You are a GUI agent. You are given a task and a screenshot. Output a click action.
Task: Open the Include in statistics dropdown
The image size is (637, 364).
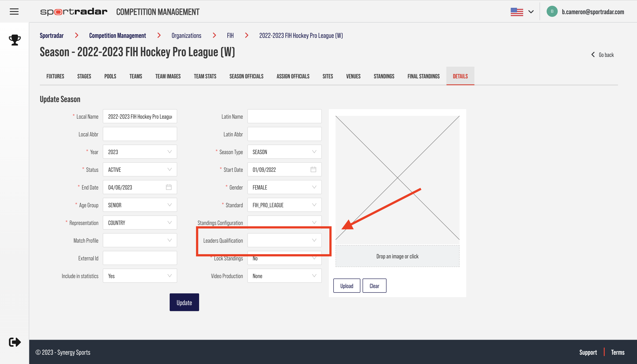140,276
